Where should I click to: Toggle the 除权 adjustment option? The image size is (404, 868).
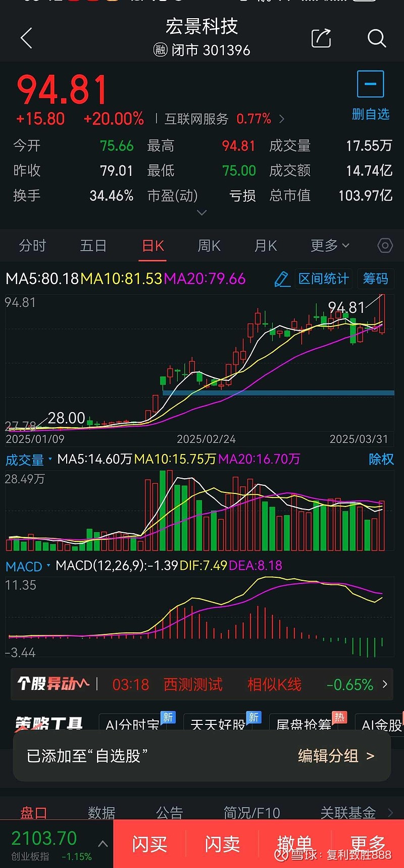[381, 460]
